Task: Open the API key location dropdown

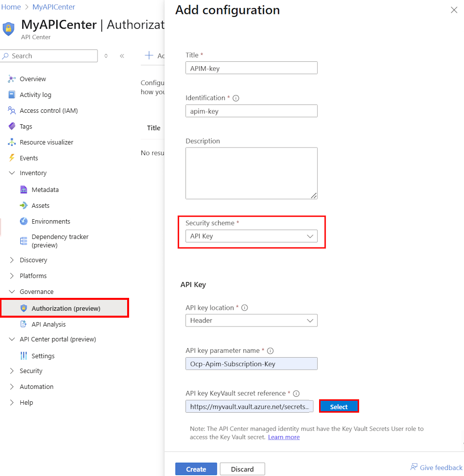Action: (x=251, y=321)
